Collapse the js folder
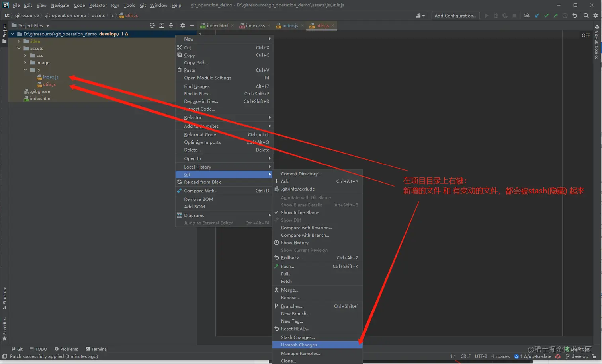Screen dimensions: 602x364 (x=25, y=70)
